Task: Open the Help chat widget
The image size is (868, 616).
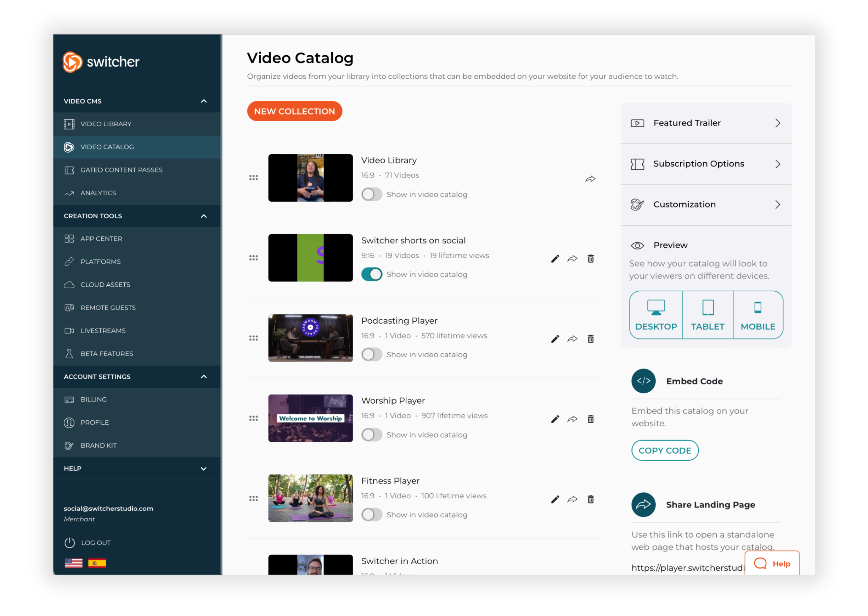Action: coord(772,564)
